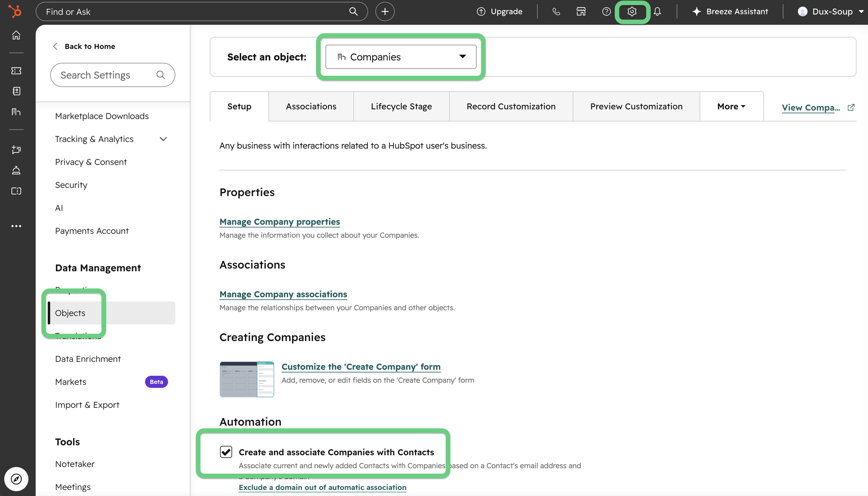Click the Upgrade button
868x496 pixels.
point(499,11)
